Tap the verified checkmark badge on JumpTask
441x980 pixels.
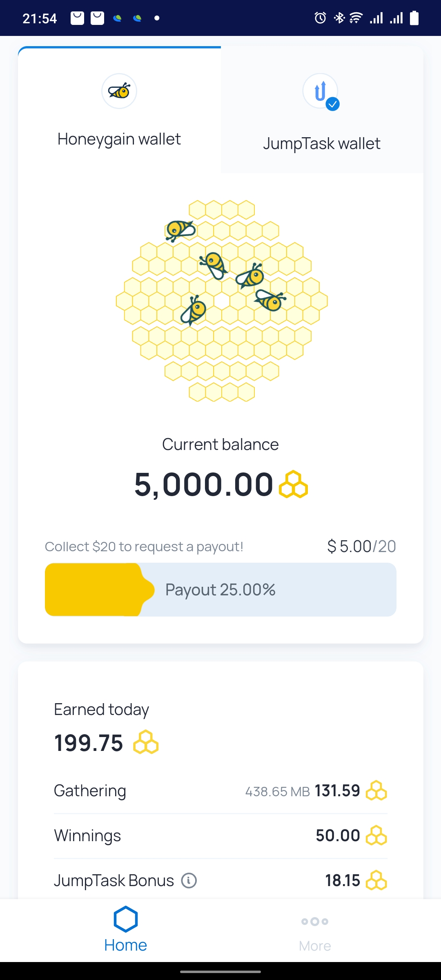pyautogui.click(x=333, y=105)
